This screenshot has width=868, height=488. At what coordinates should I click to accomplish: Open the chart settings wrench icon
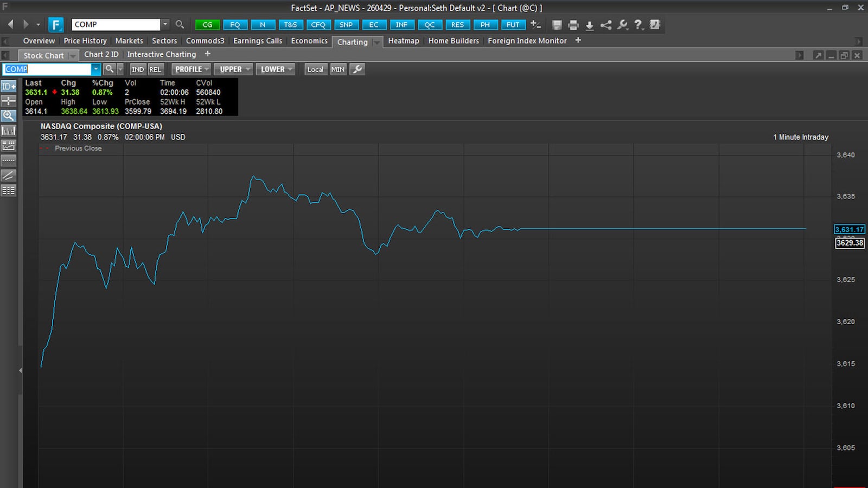click(622, 25)
